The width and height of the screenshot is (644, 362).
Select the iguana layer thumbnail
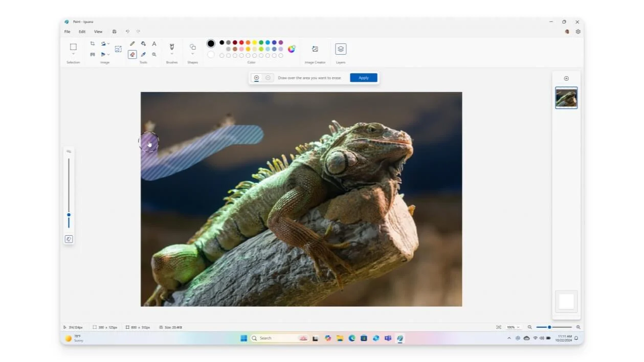(566, 98)
